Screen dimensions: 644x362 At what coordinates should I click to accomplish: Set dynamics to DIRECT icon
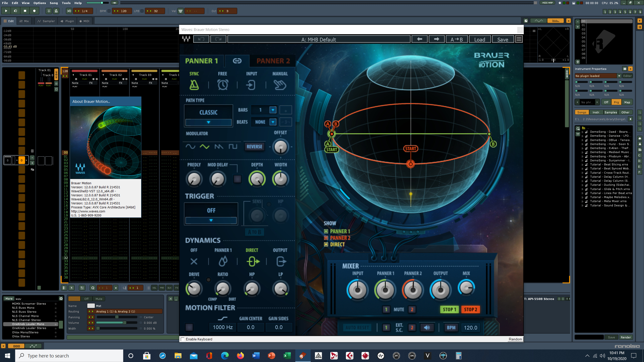(x=253, y=261)
